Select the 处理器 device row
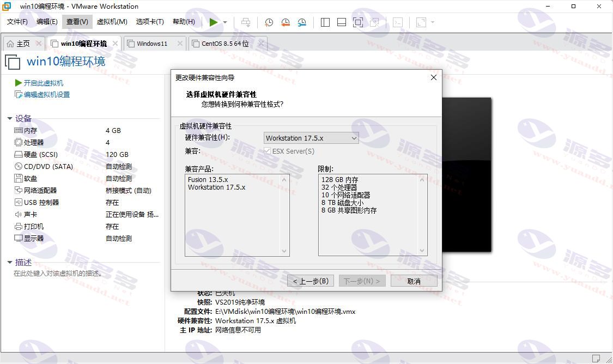The image size is (613, 364). click(x=87, y=143)
